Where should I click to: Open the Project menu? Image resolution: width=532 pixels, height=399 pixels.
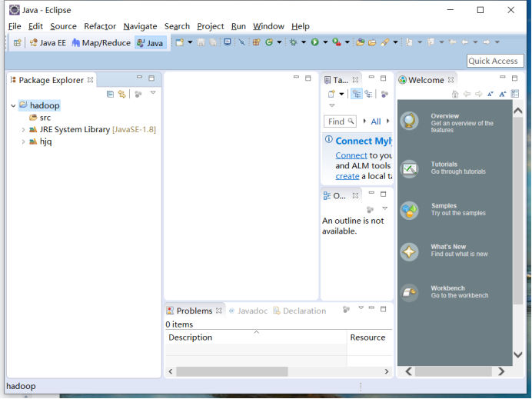(x=211, y=26)
